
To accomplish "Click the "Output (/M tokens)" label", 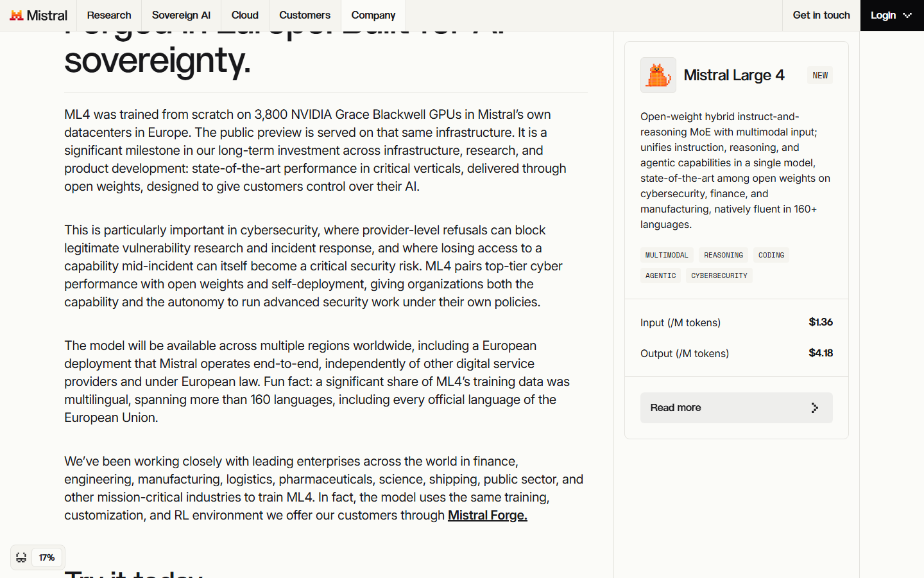I will [685, 353].
